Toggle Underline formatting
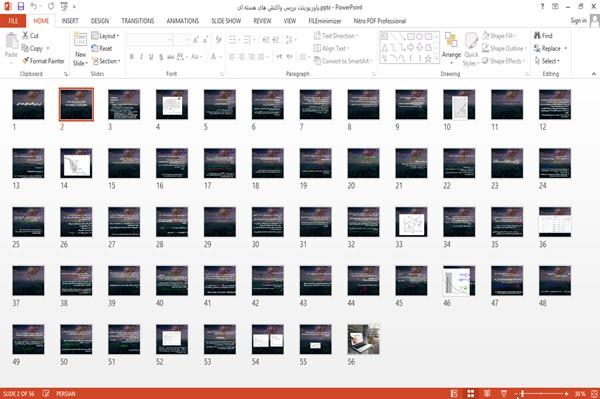Viewport: 600px width, 399px height. coord(151,57)
